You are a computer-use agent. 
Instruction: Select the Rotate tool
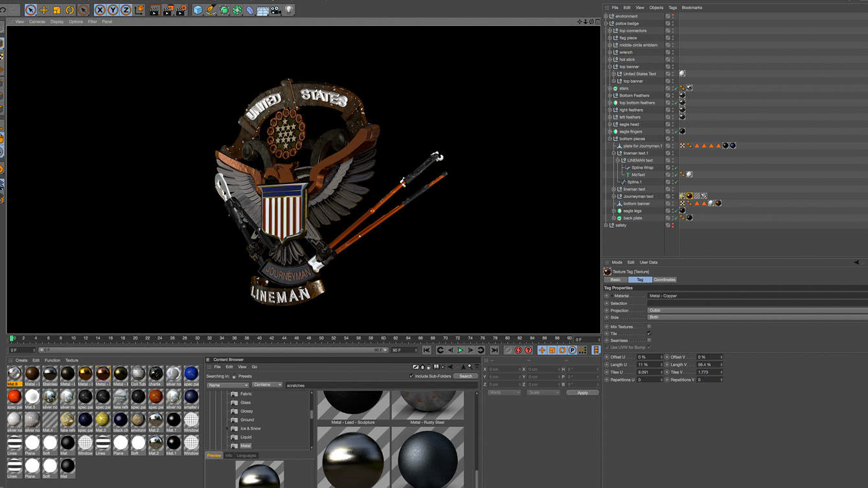69,10
